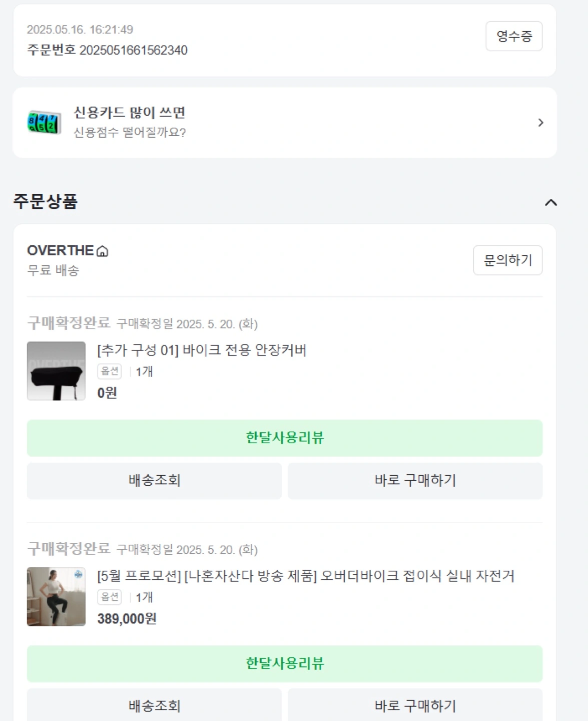Screen dimensions: 588x721
Task: Click the OVERTHE store name
Action: (x=61, y=250)
